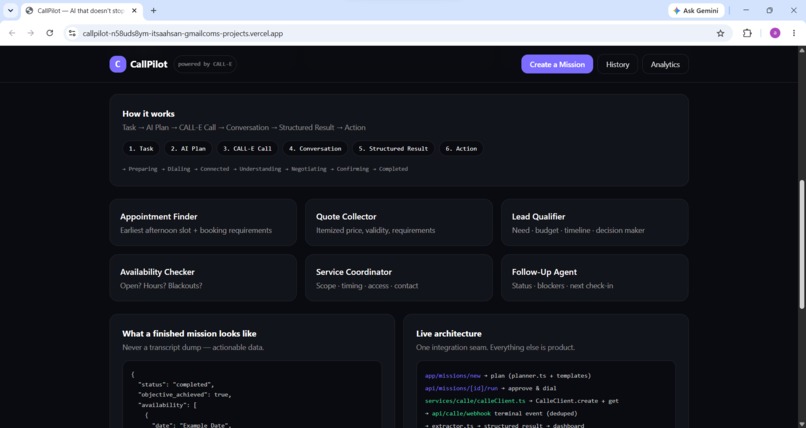The width and height of the screenshot is (806, 428).
Task: Reload the current page
Action: (x=49, y=33)
